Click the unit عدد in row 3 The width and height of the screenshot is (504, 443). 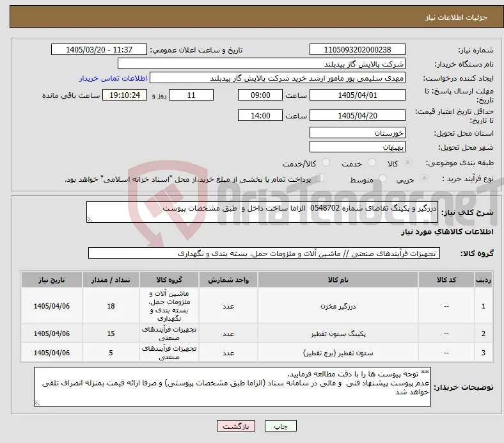tap(228, 353)
